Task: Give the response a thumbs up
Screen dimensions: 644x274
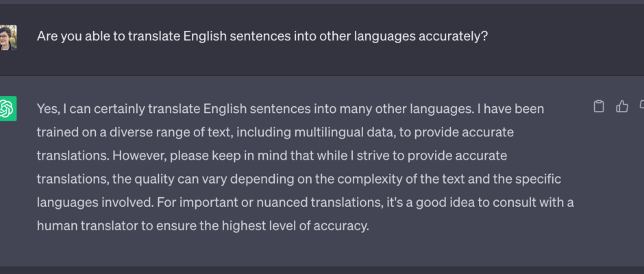Action: pyautogui.click(x=622, y=106)
